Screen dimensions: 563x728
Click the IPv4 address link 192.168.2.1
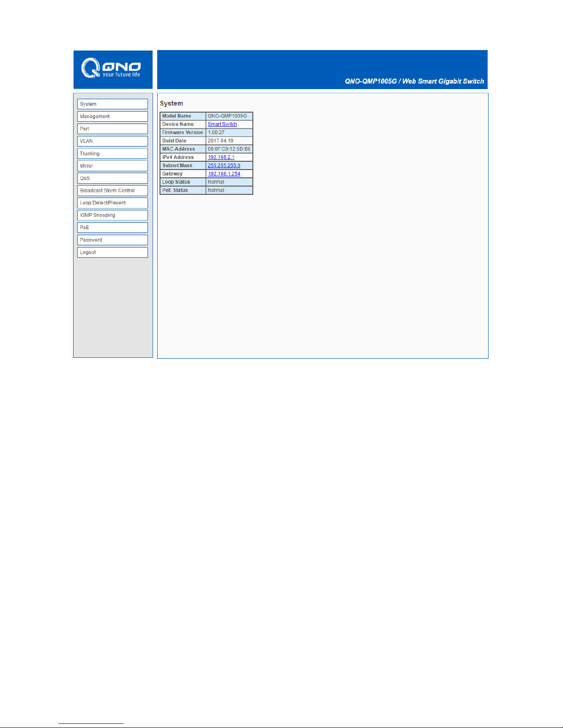tap(221, 158)
